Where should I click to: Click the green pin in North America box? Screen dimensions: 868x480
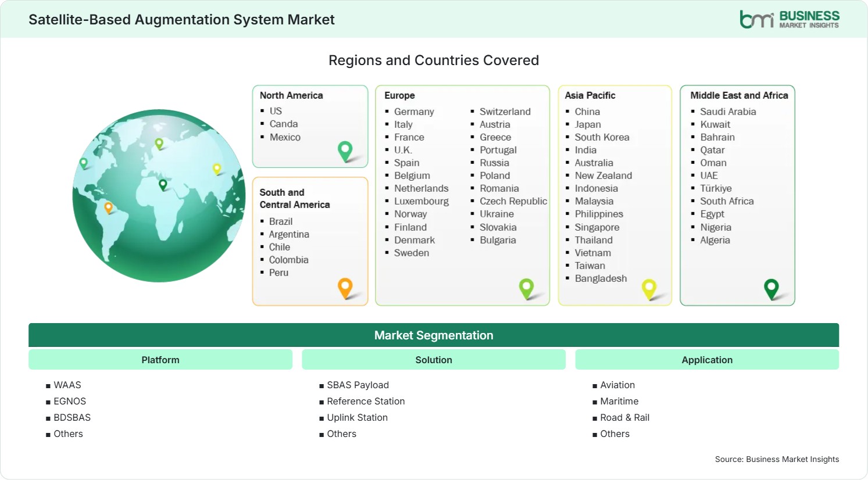click(345, 152)
